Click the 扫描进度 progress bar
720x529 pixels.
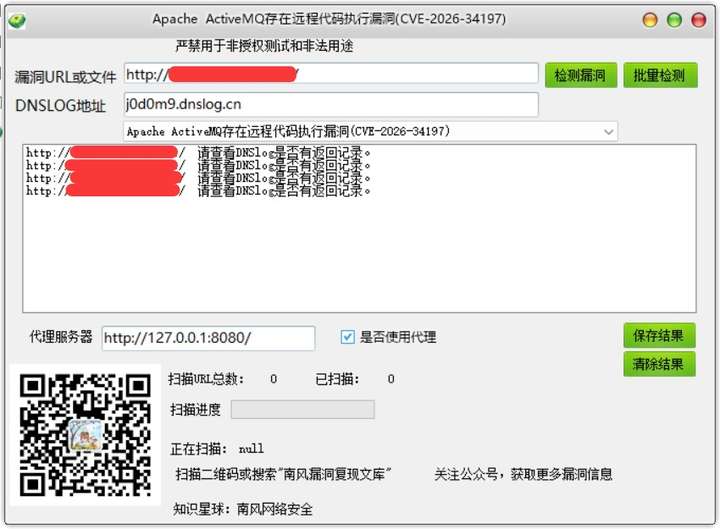(303, 410)
